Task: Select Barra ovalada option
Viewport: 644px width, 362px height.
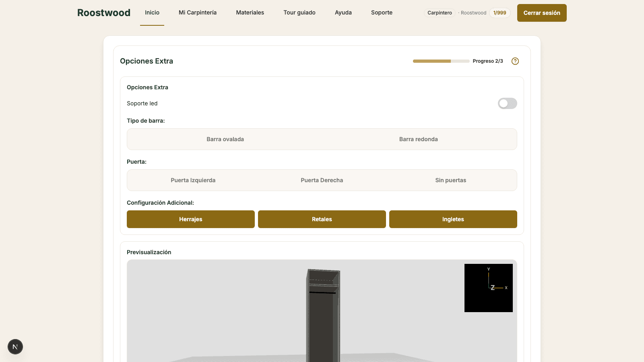Action: click(225, 139)
